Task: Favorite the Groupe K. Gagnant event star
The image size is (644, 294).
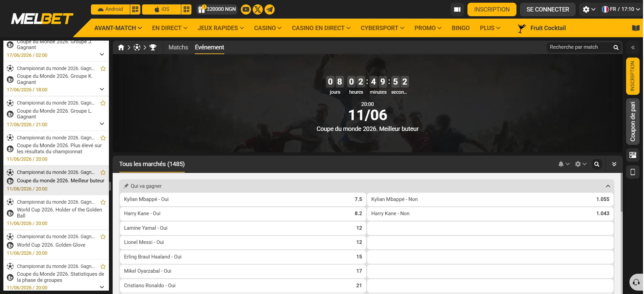Action: point(103,69)
